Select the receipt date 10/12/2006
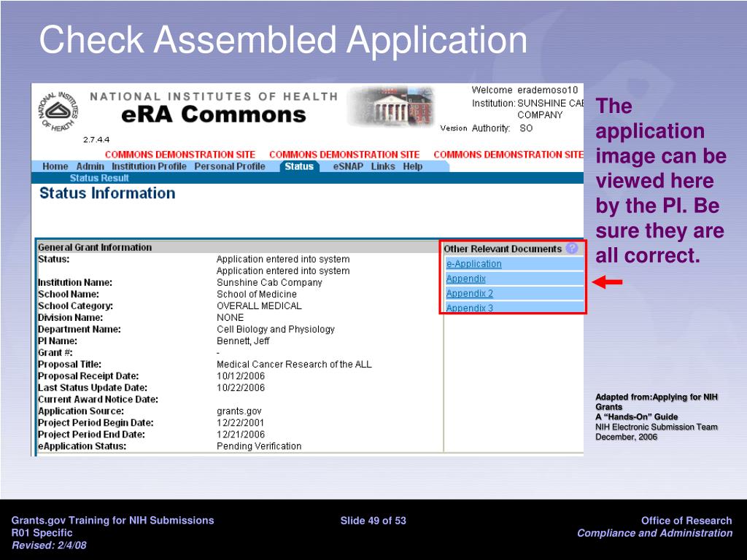747x560 pixels. (241, 376)
